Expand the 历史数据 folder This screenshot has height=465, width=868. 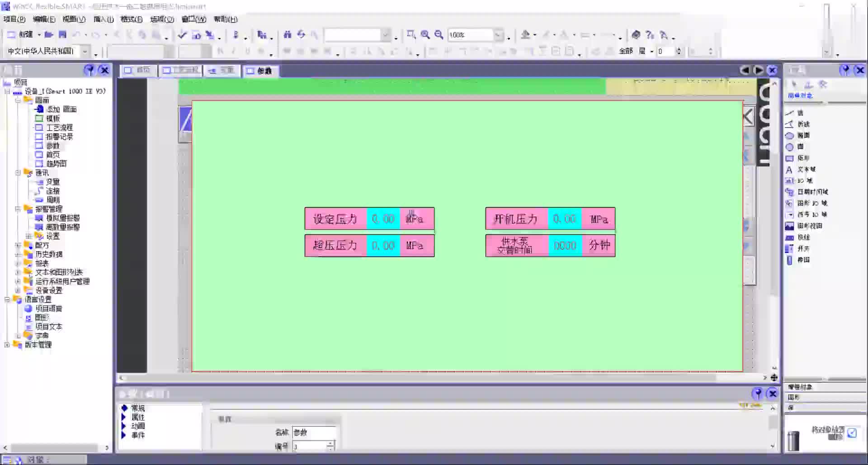coord(18,254)
